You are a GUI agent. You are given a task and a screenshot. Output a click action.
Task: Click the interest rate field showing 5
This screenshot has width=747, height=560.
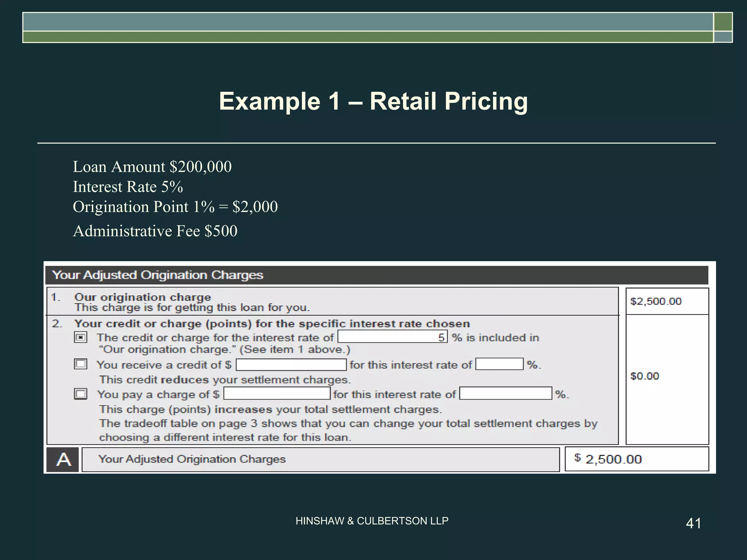pos(392,337)
